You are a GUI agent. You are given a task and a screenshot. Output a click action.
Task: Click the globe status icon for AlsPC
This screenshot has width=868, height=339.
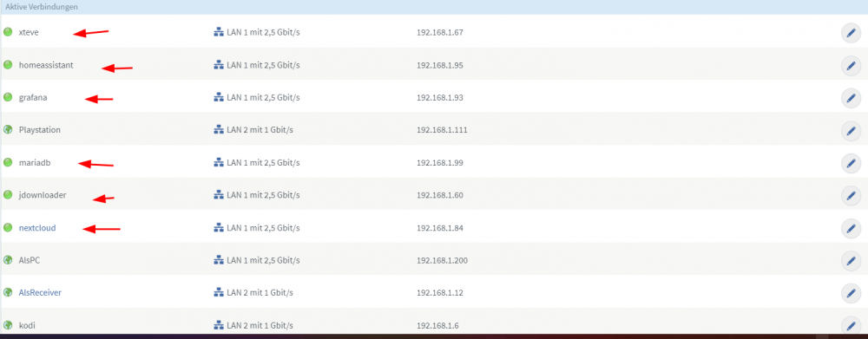(x=8, y=260)
